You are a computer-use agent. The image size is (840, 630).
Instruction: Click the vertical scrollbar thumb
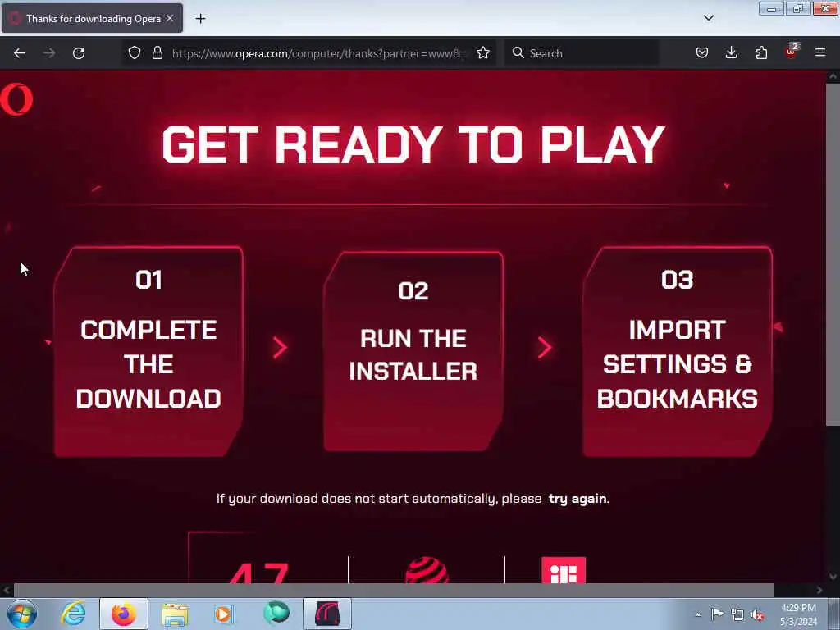[x=833, y=254]
